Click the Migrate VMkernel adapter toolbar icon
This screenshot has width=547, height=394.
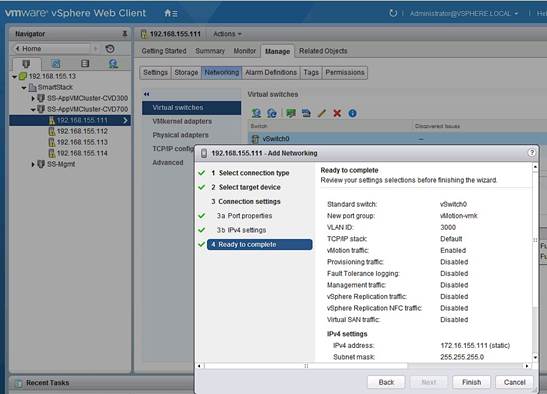pos(306,113)
